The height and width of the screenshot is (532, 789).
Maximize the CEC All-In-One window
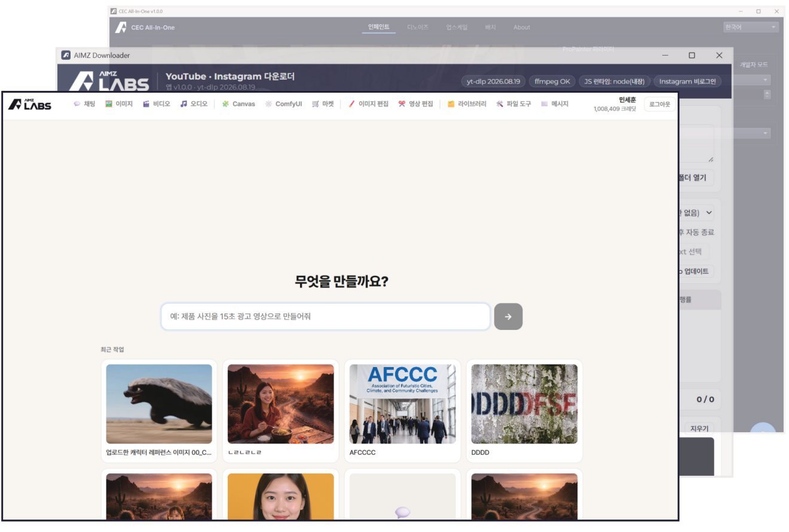759,11
